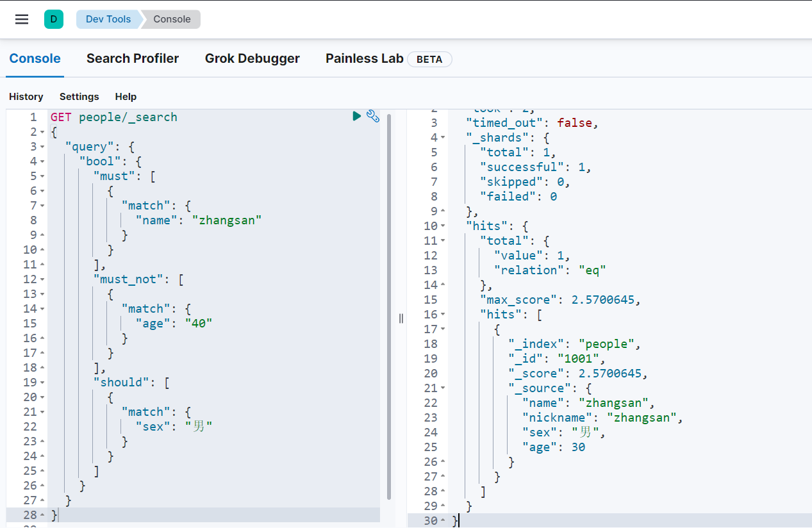This screenshot has width=812, height=528.
Task: Collapse the "query" block at line 3
Action: coord(42,147)
